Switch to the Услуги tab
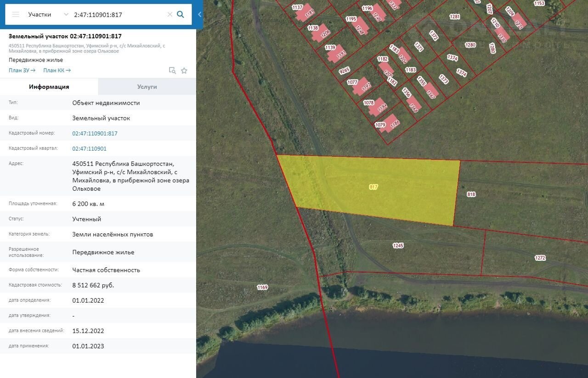 (x=147, y=86)
